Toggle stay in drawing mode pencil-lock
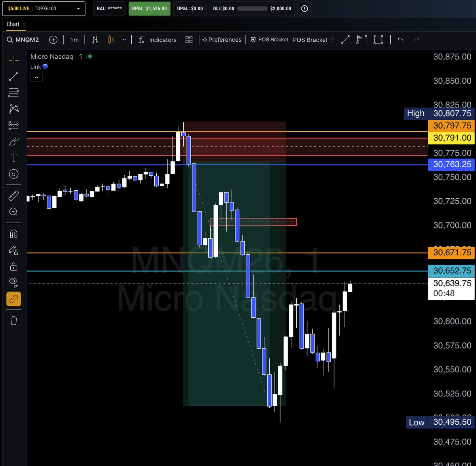 pyautogui.click(x=14, y=250)
